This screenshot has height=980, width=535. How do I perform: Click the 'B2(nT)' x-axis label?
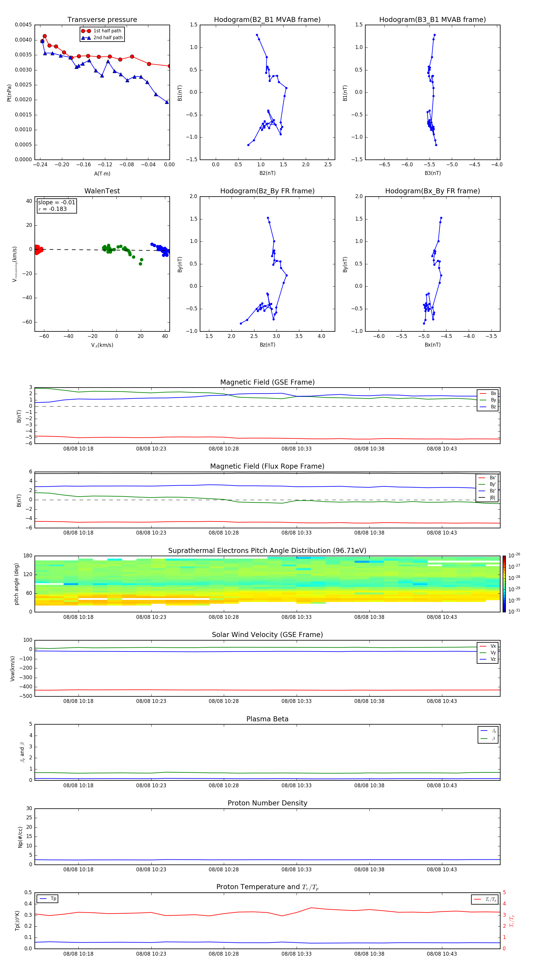point(267,173)
